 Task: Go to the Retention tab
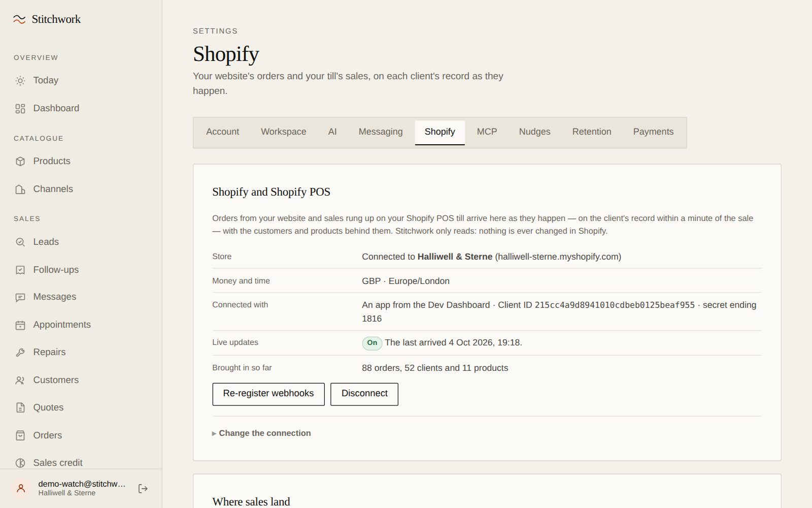(x=592, y=132)
